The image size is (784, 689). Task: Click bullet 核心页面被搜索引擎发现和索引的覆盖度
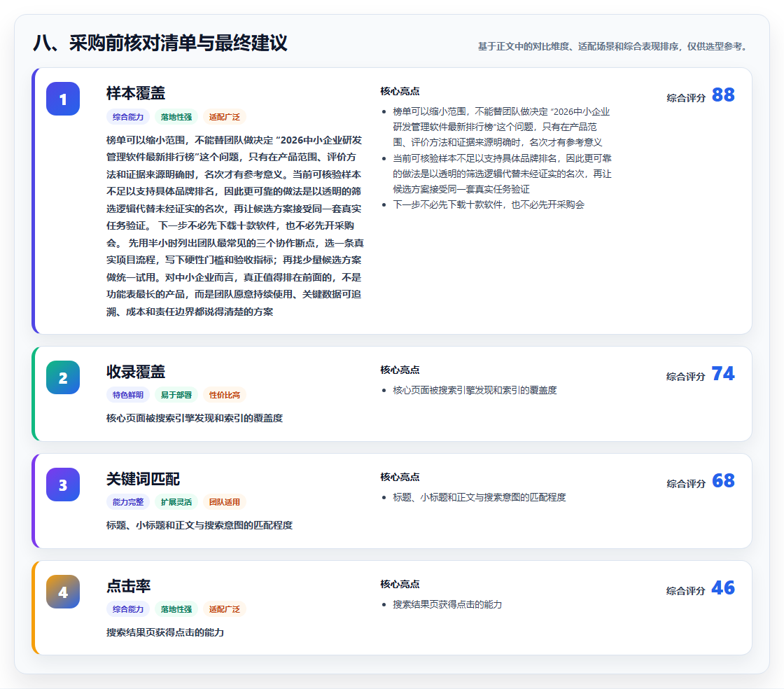(x=475, y=390)
